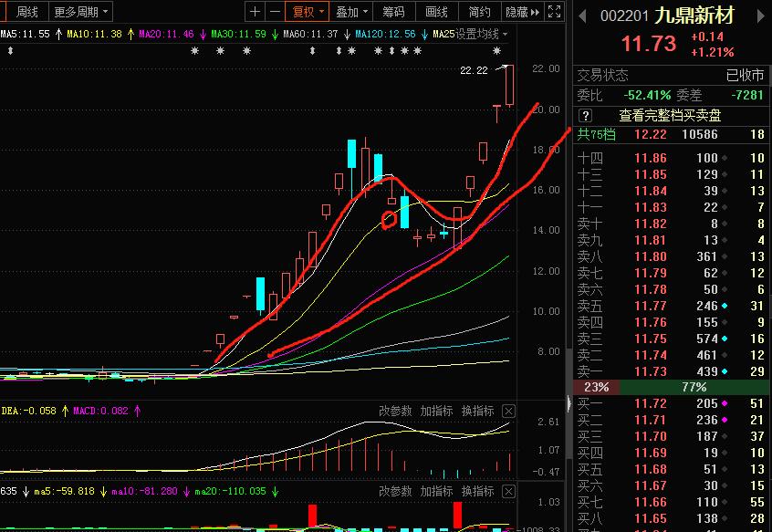772x532 pixels.
Task: Click 改参数 in the volume panel
Action: coord(395,491)
